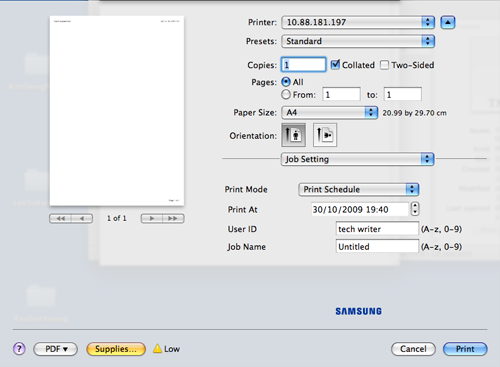The height and width of the screenshot is (367, 500).
Task: Uncheck the Collated checkbox
Action: pyautogui.click(x=335, y=65)
